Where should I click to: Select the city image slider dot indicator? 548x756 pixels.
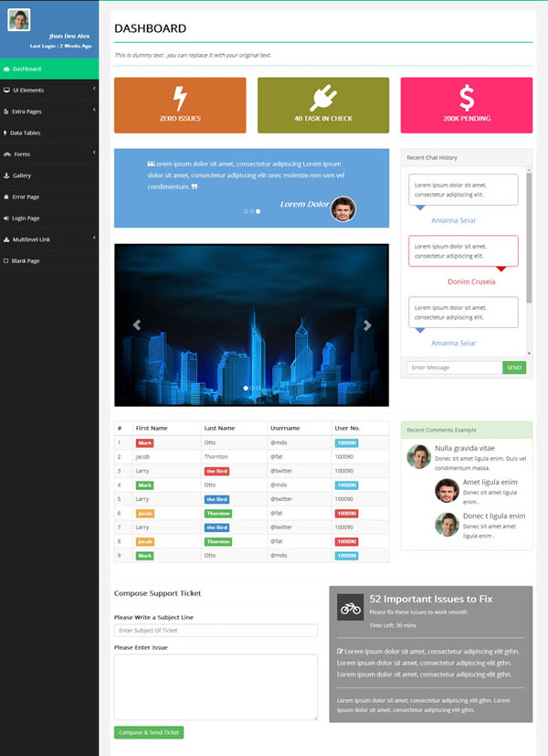click(x=246, y=388)
